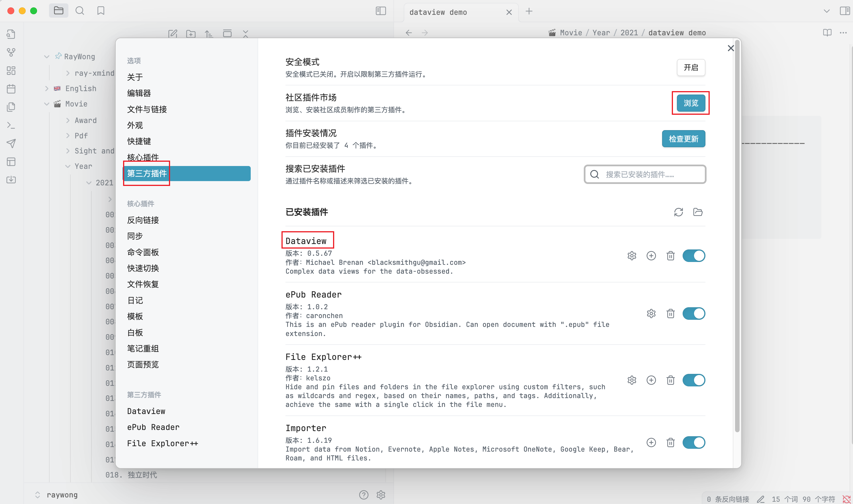Expand the Pdf folder
Viewport: 853px width, 504px height.
(68, 136)
